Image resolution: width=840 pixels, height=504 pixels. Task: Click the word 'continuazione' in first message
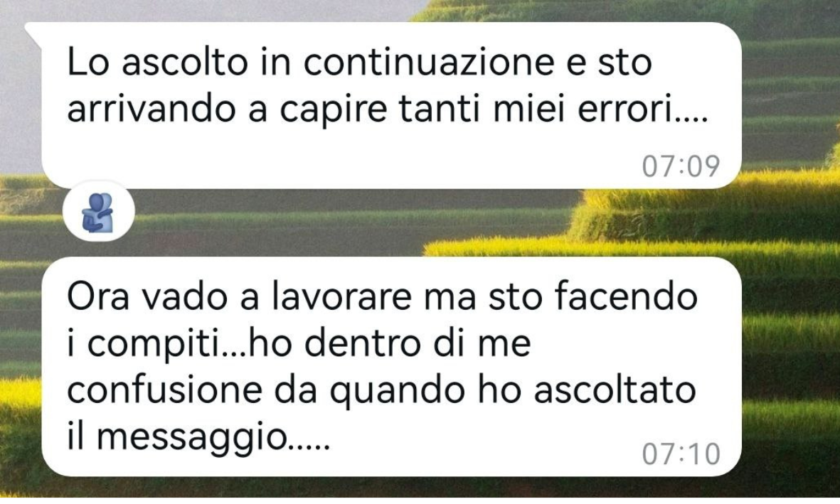429,62
